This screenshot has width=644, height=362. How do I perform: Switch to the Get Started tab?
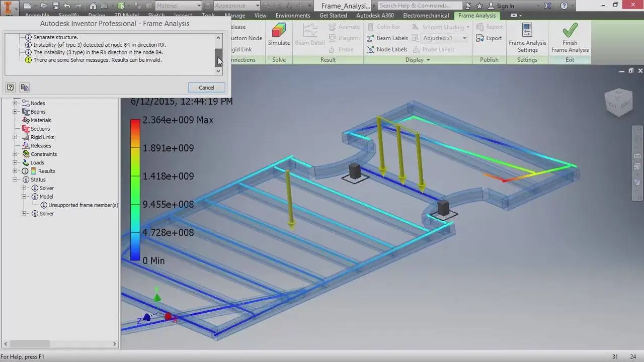click(333, 16)
